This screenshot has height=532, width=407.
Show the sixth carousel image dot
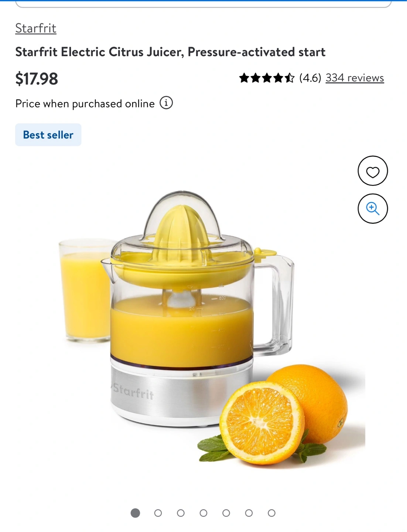pyautogui.click(x=249, y=513)
